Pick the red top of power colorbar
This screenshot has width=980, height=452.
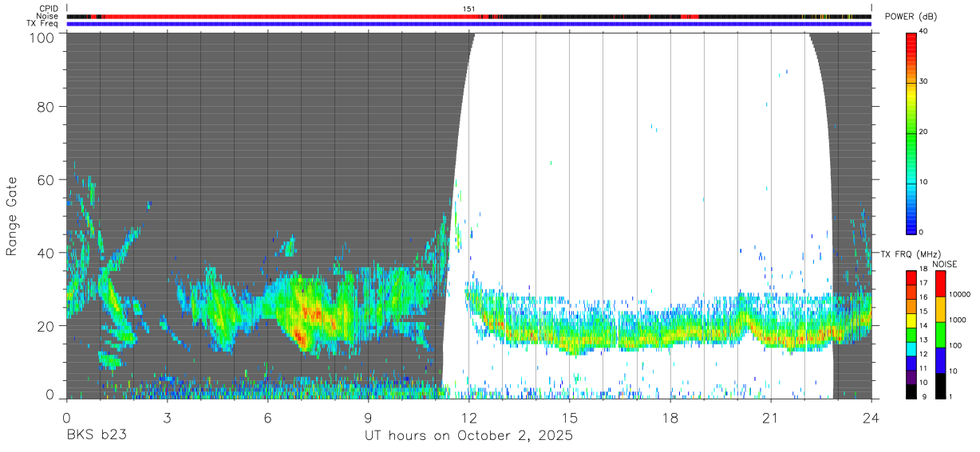pos(911,45)
